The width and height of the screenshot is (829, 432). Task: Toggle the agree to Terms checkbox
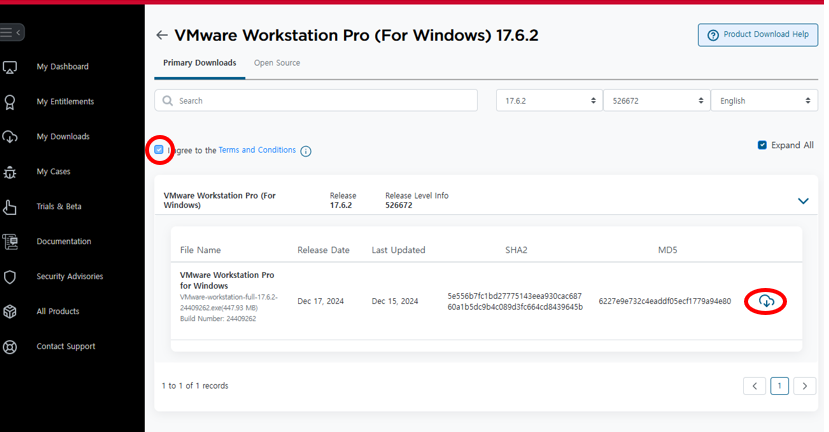(x=159, y=150)
